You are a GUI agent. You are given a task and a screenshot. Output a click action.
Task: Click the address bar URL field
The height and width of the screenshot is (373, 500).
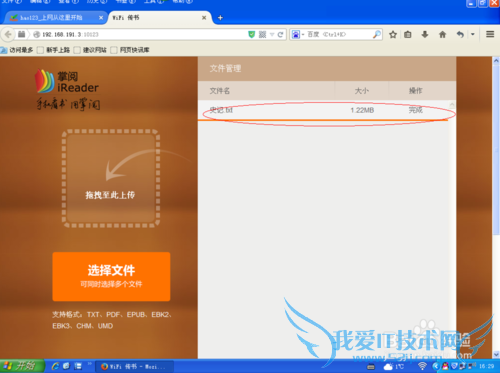pos(143,34)
